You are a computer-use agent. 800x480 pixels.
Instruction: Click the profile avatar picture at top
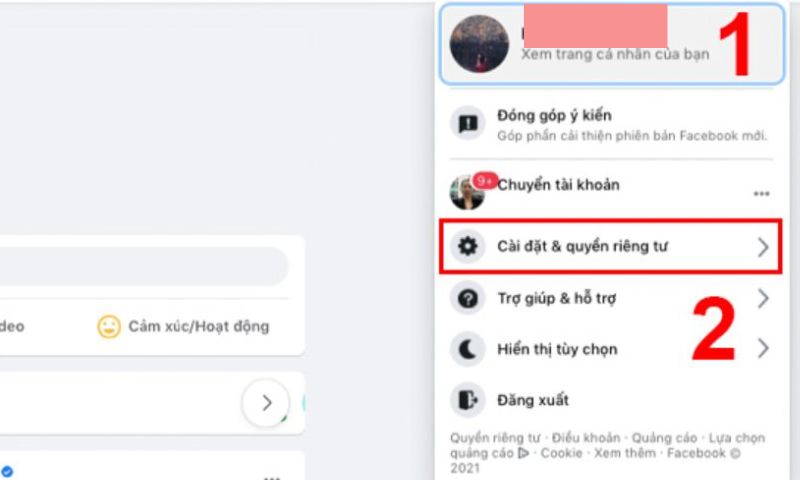pyautogui.click(x=479, y=44)
